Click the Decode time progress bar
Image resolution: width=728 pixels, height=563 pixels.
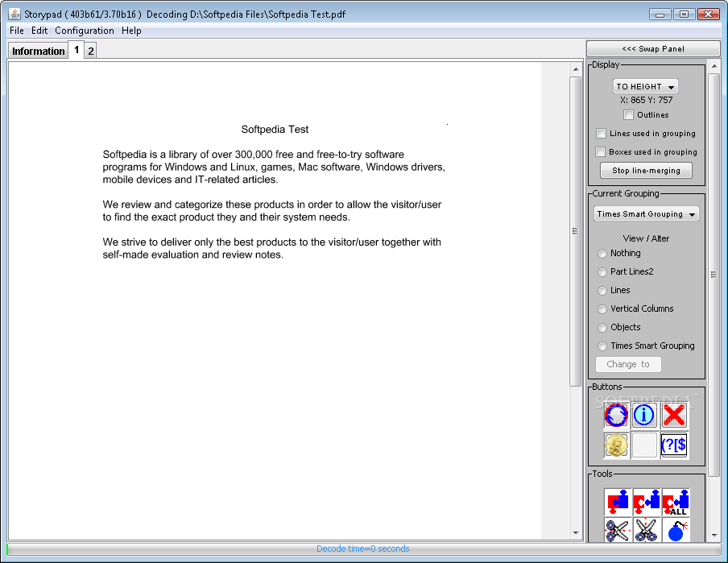(363, 549)
